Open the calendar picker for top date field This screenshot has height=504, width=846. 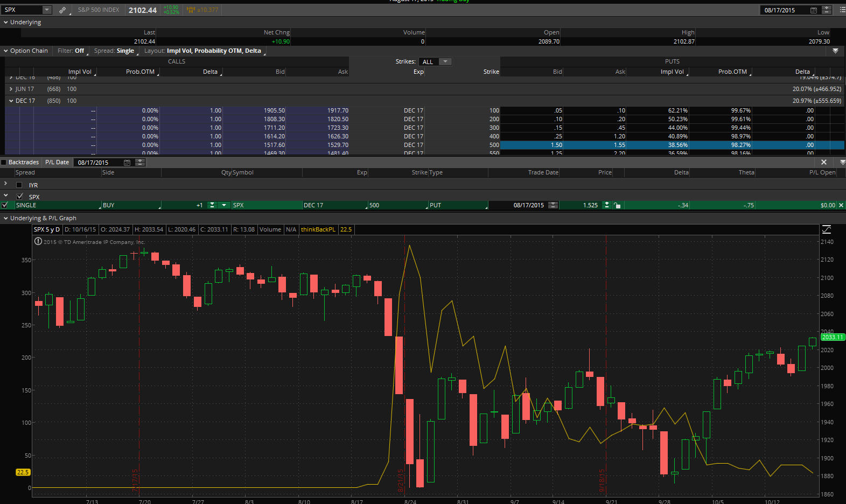pyautogui.click(x=814, y=10)
